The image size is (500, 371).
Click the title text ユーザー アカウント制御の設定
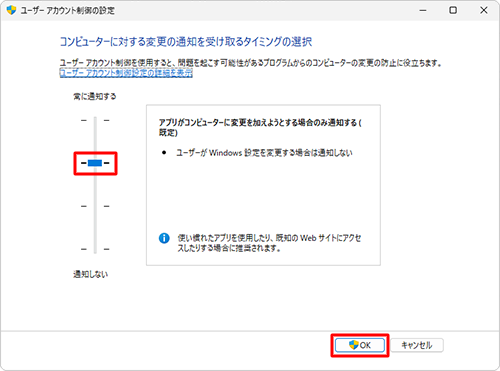coord(68,10)
